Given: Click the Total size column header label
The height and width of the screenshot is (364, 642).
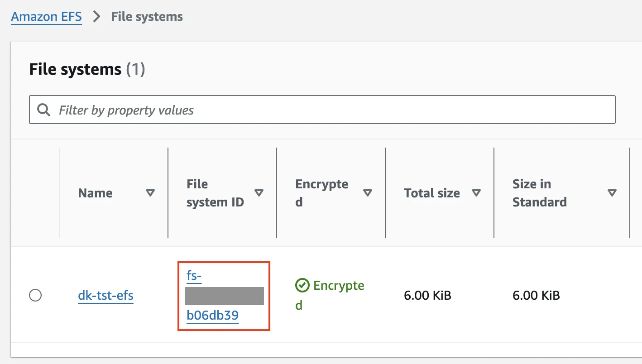Looking at the screenshot, I should 432,193.
